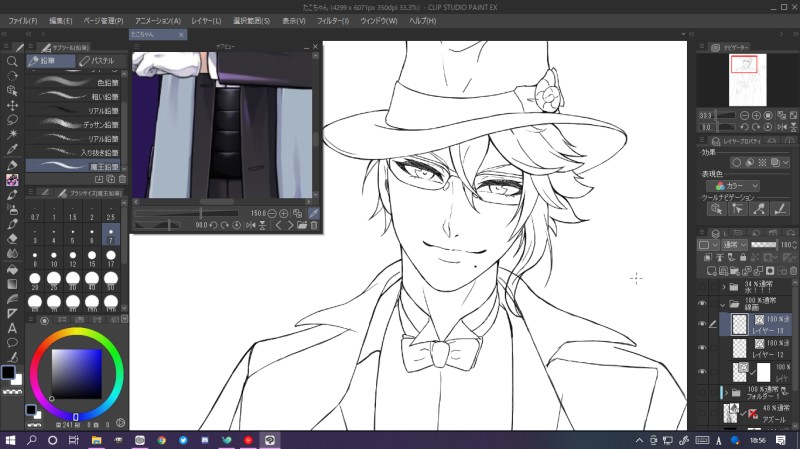This screenshot has height=449, width=800.
Task: Select 色鉛筆 brush
Action: click(72, 82)
